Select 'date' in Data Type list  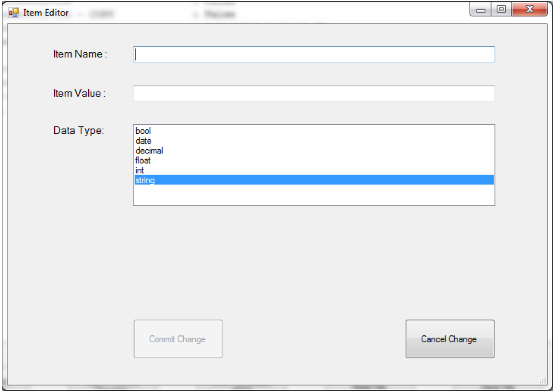pos(314,141)
